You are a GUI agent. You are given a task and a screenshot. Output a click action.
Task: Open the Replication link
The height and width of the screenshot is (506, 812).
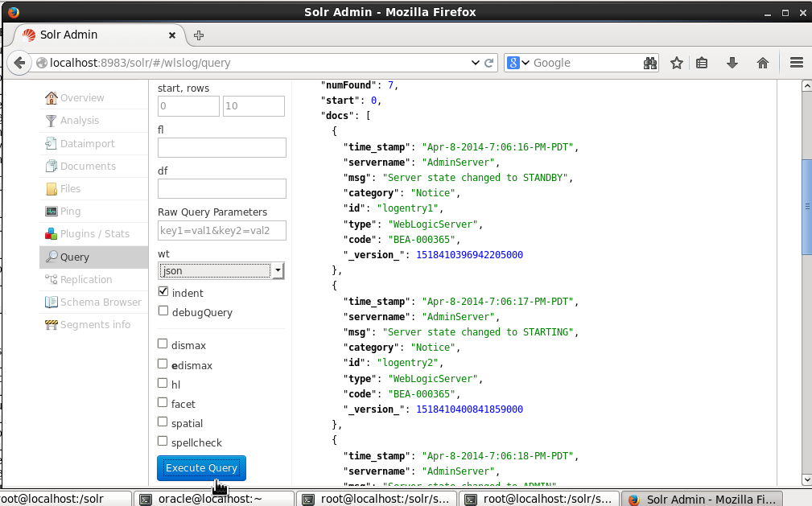[86, 280]
